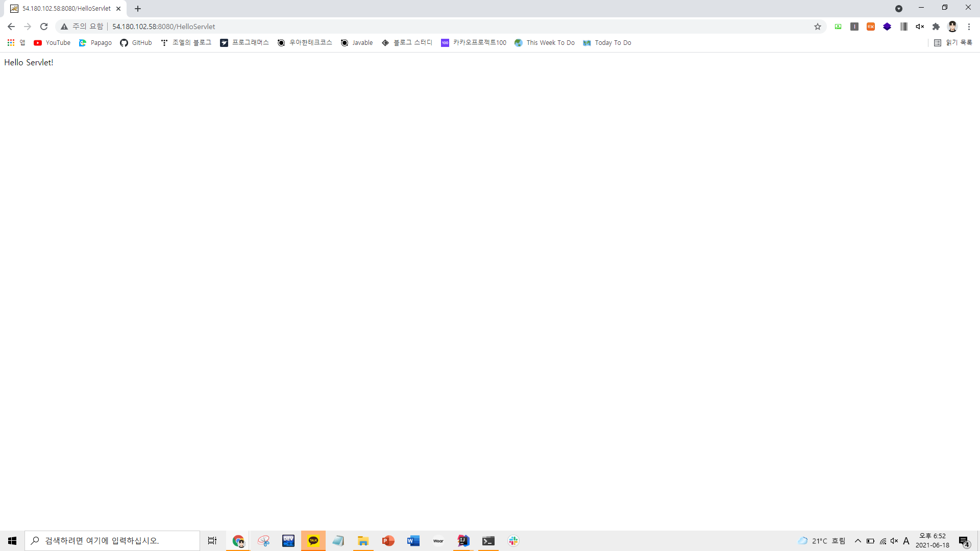The height and width of the screenshot is (551, 980).
Task: Click the profile avatar icon
Action: click(x=952, y=27)
